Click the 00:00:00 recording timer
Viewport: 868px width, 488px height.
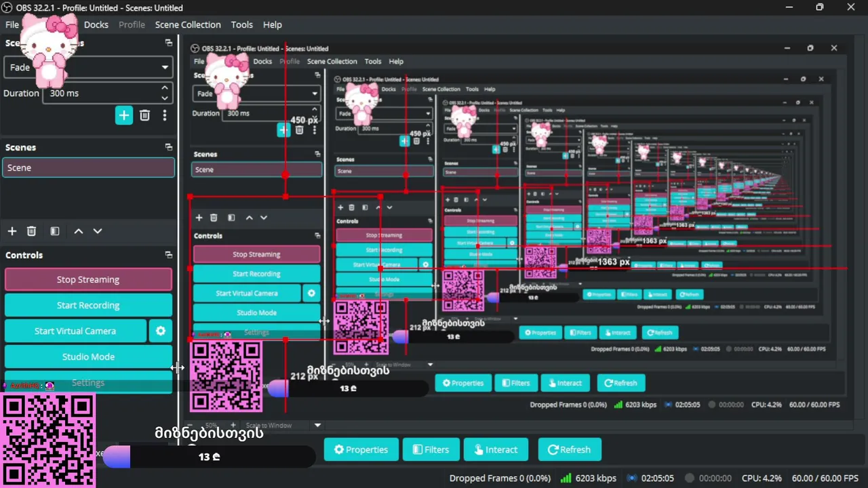[716, 478]
